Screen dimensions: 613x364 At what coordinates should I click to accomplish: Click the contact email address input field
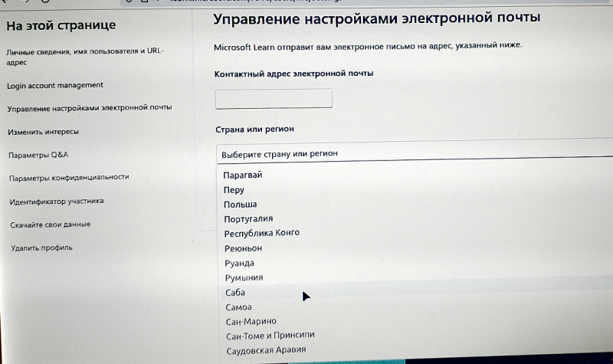tap(274, 98)
